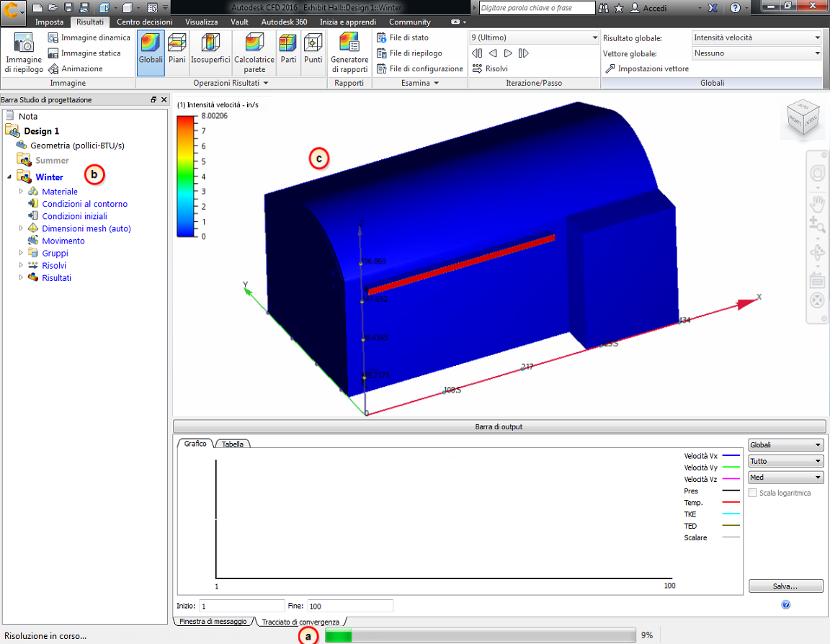830x644 pixels.
Task: Click the search binoculars icon
Action: pos(604,8)
